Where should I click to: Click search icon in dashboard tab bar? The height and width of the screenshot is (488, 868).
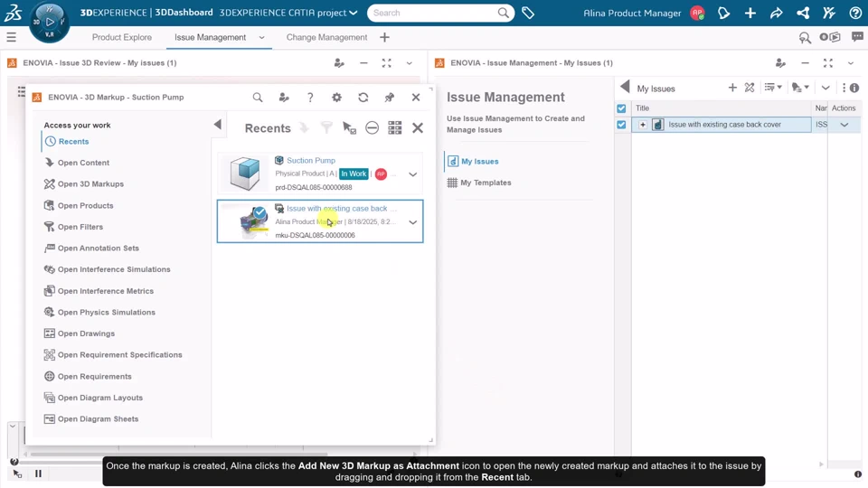(x=805, y=37)
